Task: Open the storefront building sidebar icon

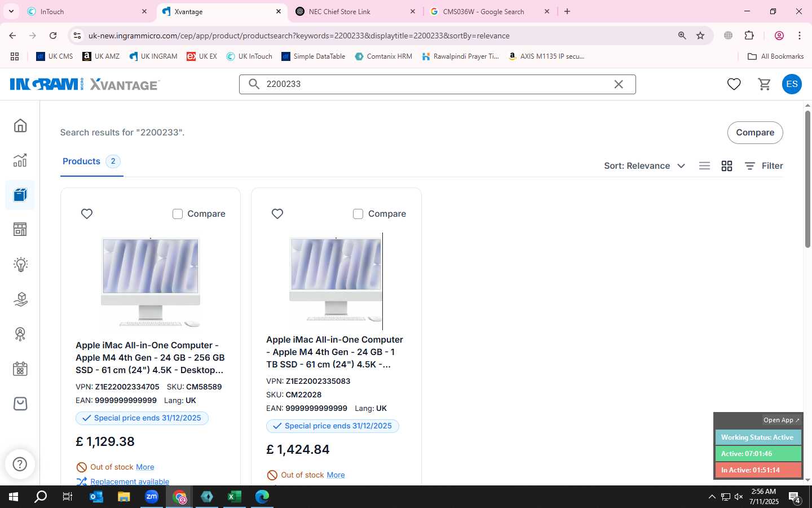Action: (x=20, y=229)
